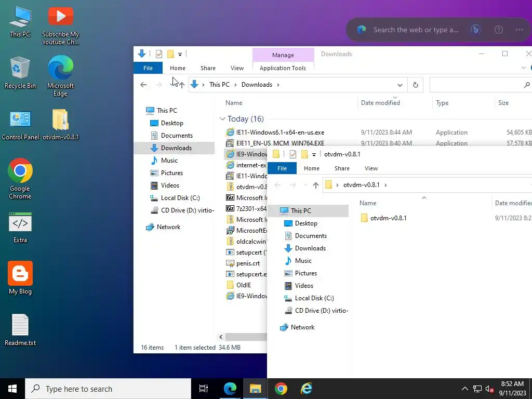532x399 pixels.
Task: Click Chrome icon in taskbar
Action: [x=281, y=389]
